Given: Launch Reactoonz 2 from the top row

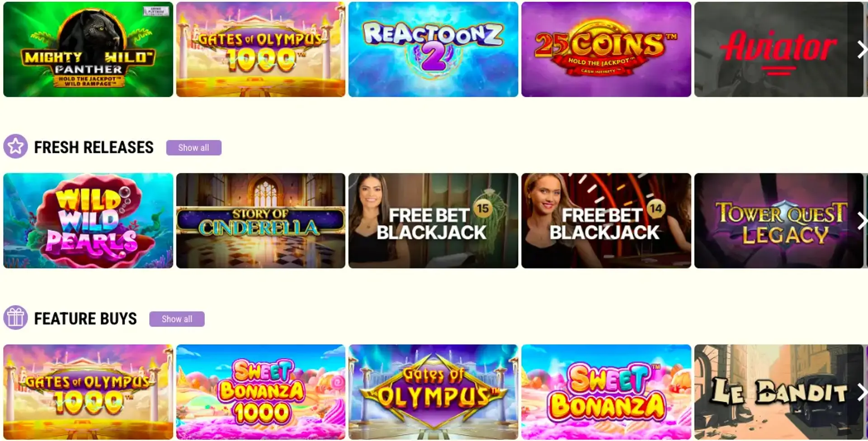Looking at the screenshot, I should tap(433, 49).
